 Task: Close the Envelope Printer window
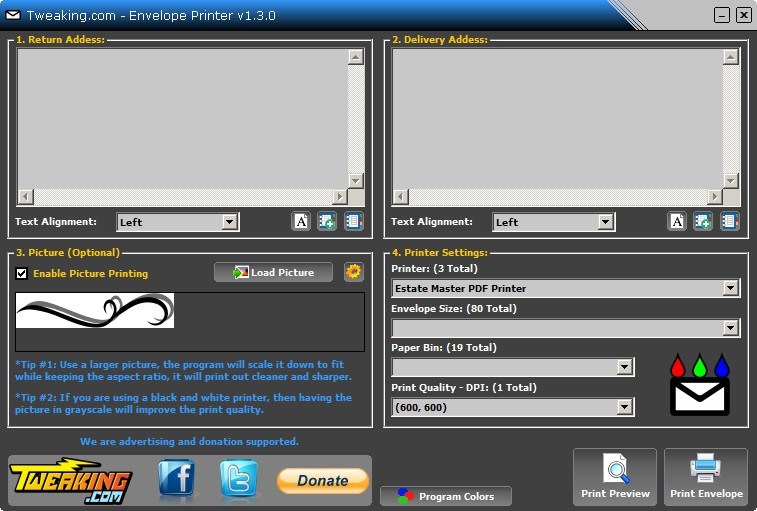click(743, 15)
